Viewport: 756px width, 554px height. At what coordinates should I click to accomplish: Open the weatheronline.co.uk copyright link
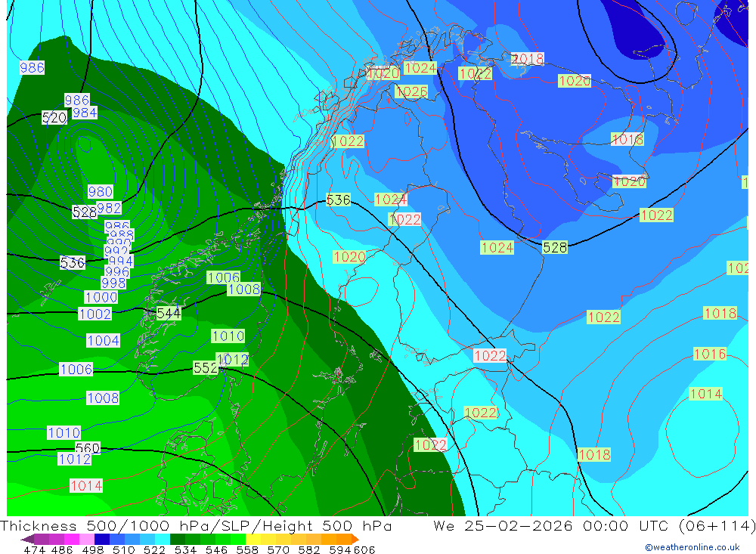coord(692,547)
